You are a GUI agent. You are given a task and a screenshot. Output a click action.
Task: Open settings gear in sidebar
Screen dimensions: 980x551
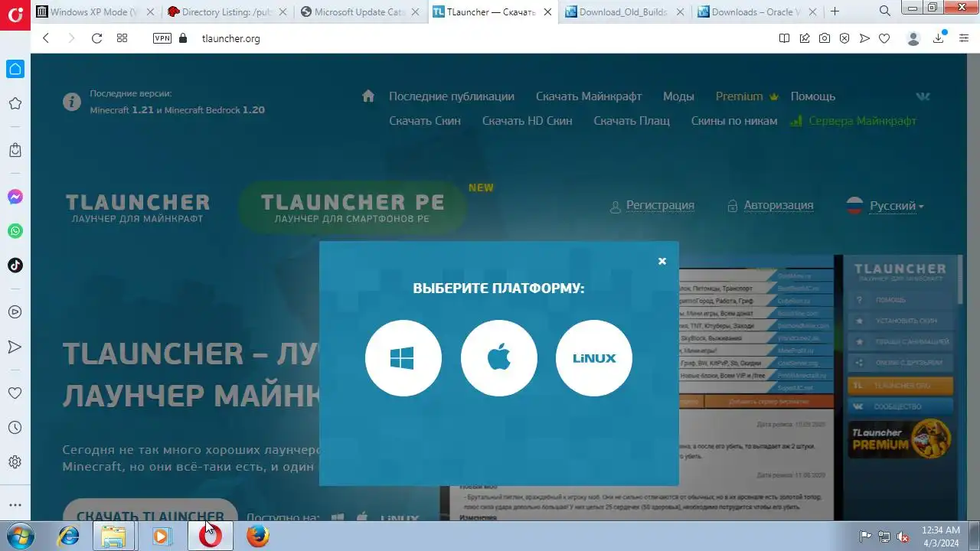point(15,462)
